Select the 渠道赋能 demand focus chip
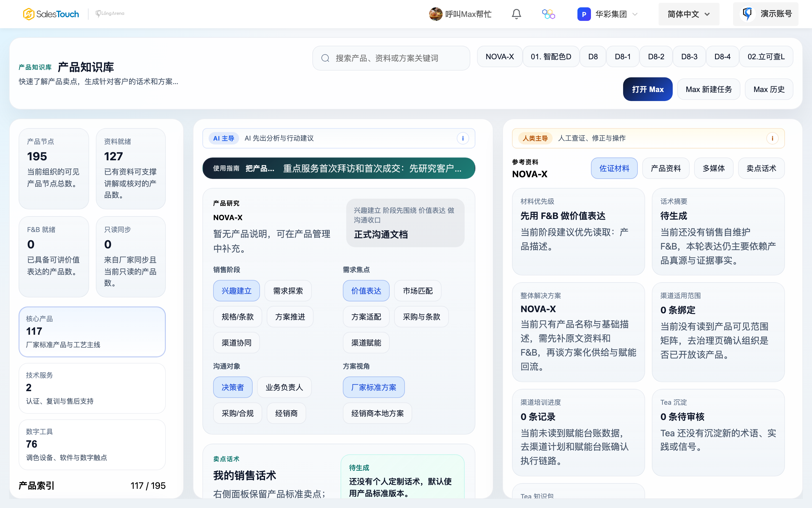 [x=366, y=342]
